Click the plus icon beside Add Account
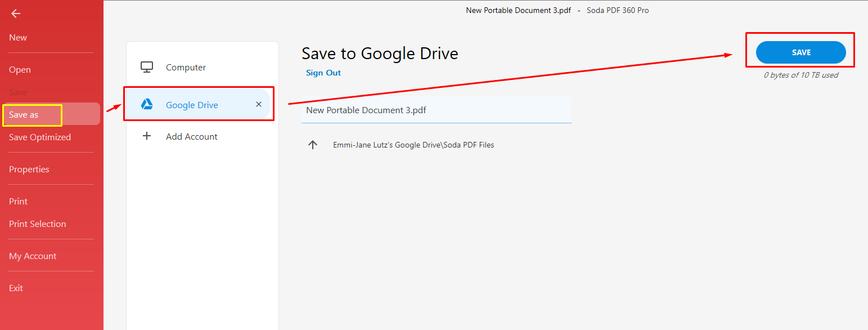Viewport: 868px width, 330px height. [147, 136]
